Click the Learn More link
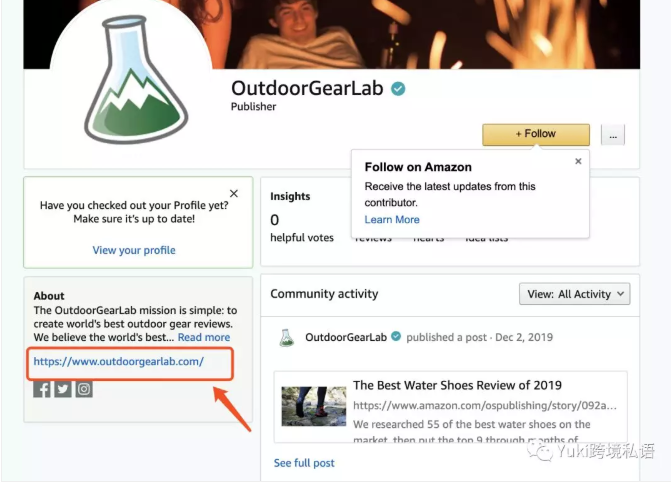 pyautogui.click(x=392, y=220)
